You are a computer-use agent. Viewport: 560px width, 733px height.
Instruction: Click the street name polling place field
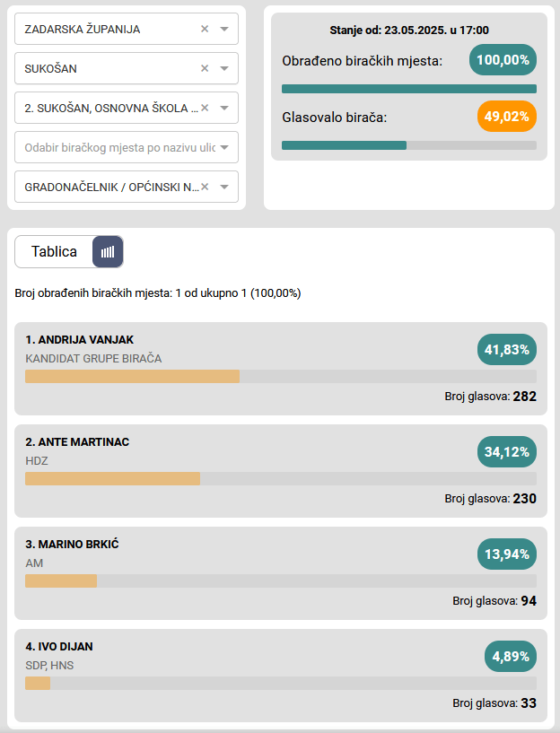(117, 147)
